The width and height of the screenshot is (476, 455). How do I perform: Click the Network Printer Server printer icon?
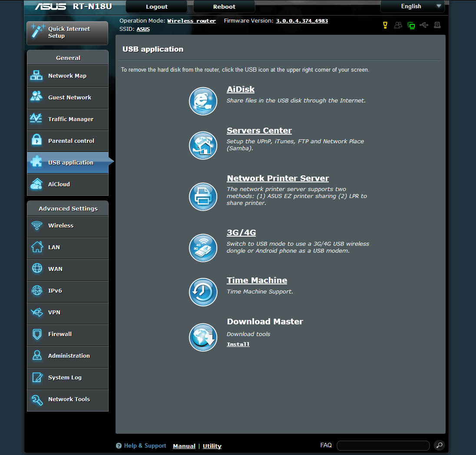click(x=203, y=197)
